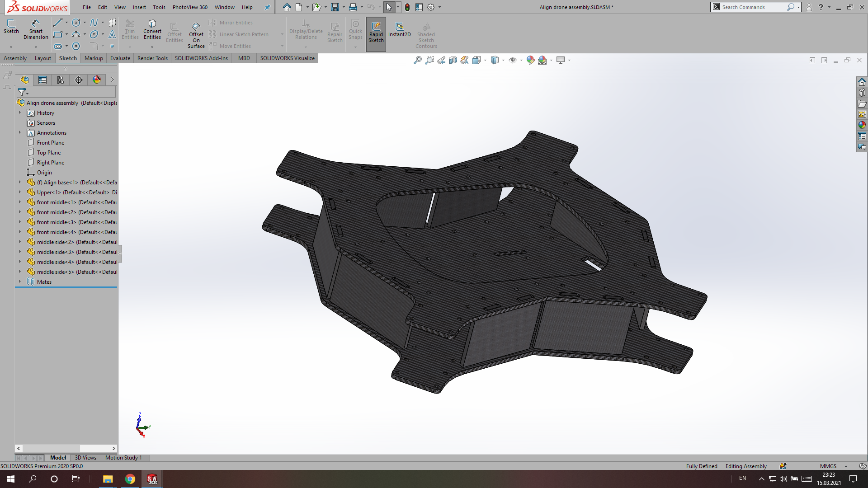Click the Display Style cube icon
Viewport: 868px width, 488px height.
(495, 60)
